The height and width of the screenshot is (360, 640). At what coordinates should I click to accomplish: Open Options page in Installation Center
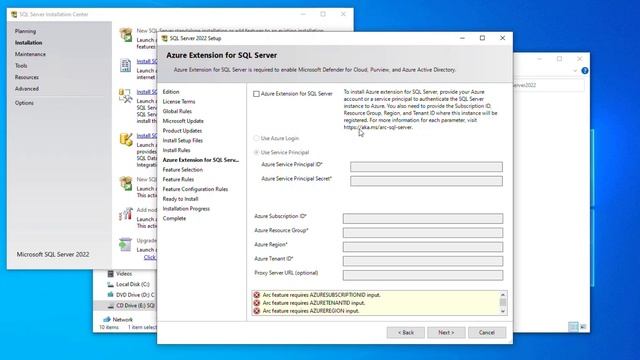point(24,103)
